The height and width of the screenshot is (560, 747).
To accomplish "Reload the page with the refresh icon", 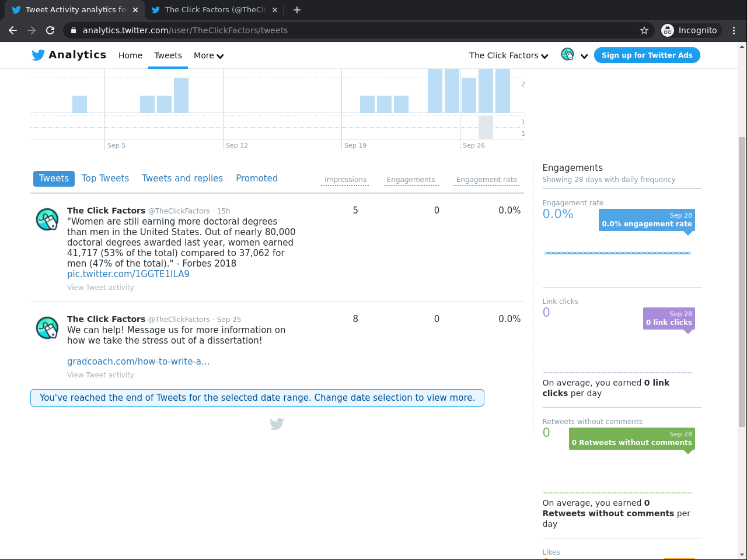I will [50, 30].
